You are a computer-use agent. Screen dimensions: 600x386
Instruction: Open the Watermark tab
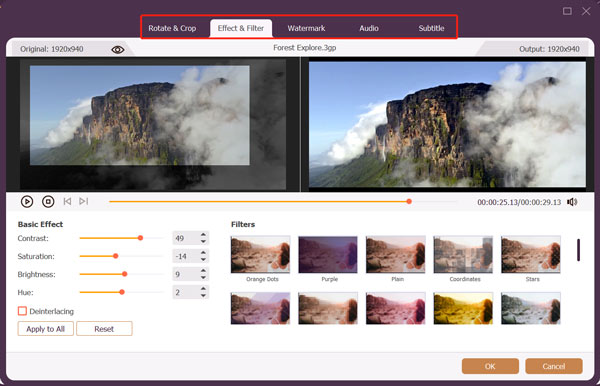[x=306, y=28]
